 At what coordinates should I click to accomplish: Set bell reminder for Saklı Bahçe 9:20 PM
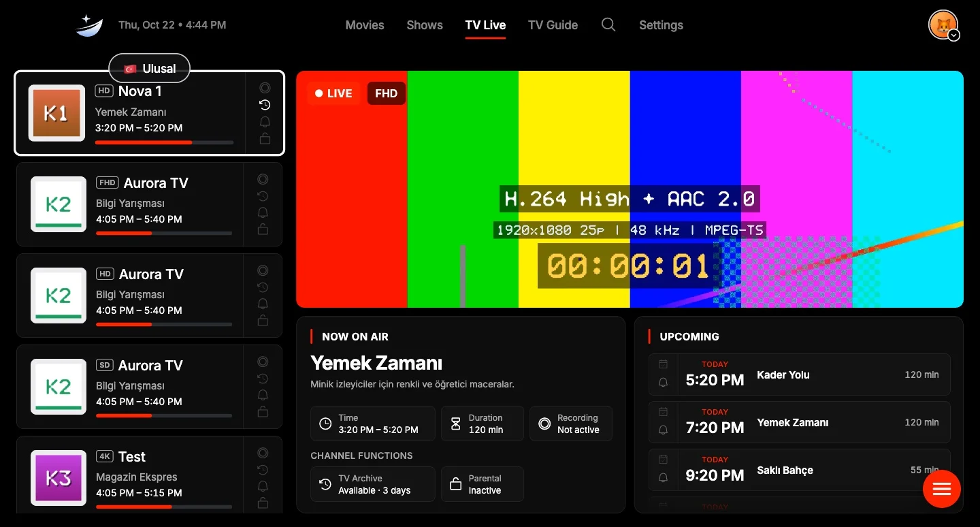664,478
